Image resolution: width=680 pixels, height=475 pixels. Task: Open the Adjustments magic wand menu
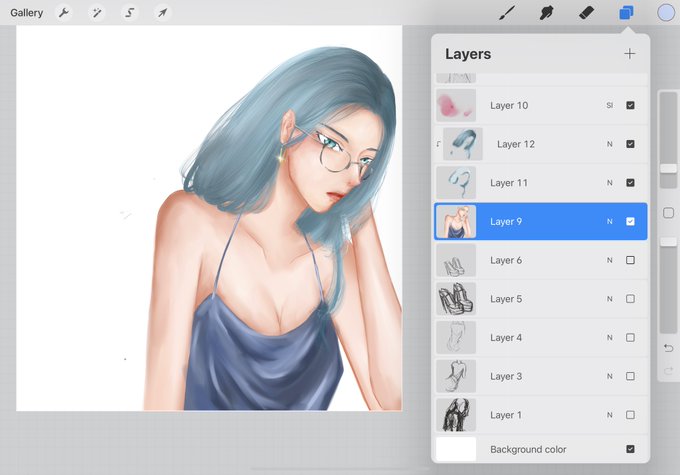click(x=96, y=13)
